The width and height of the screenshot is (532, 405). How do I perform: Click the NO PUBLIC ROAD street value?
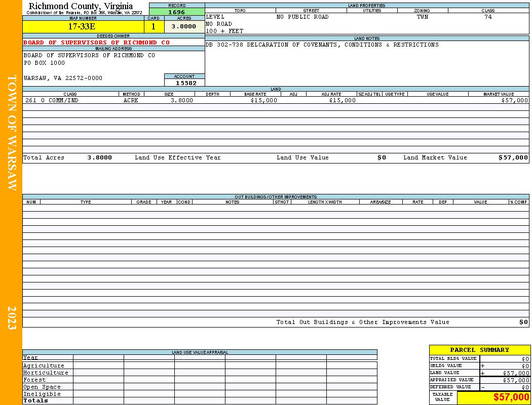(x=302, y=17)
